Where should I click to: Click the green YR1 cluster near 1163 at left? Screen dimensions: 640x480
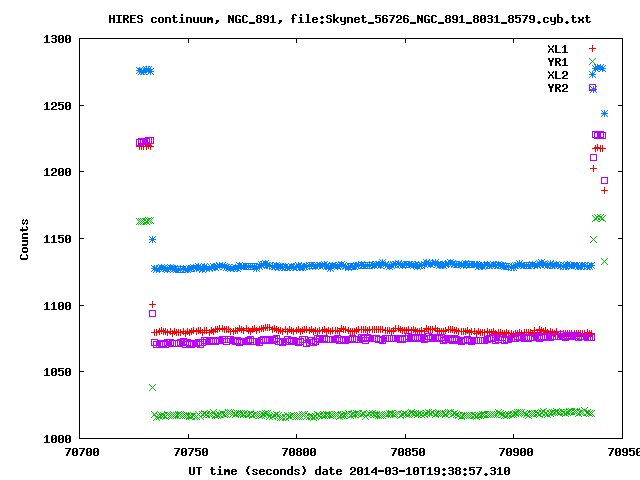click(x=145, y=221)
